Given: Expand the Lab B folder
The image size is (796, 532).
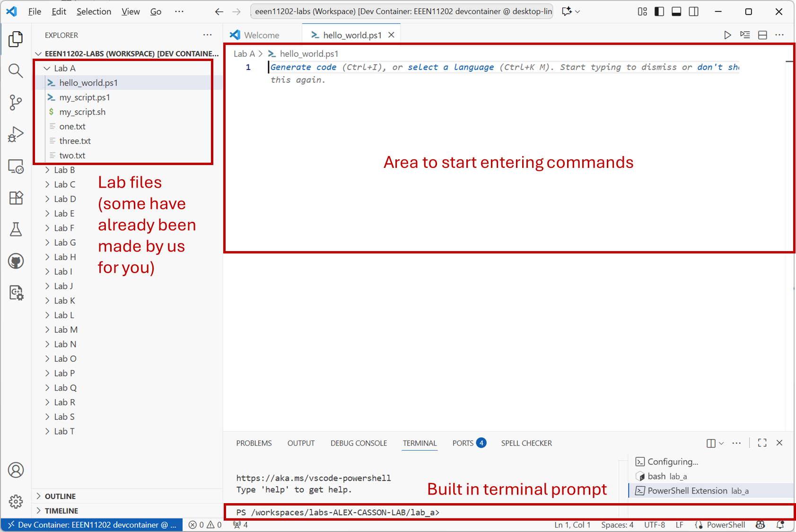Looking at the screenshot, I should pyautogui.click(x=64, y=170).
